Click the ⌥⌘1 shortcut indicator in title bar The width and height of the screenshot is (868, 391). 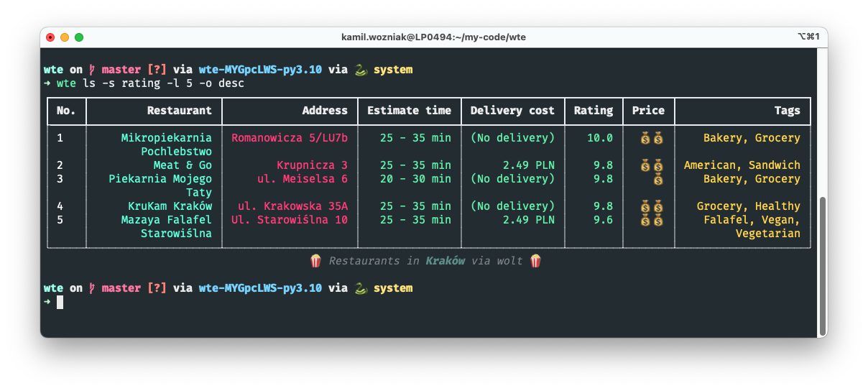(808, 37)
